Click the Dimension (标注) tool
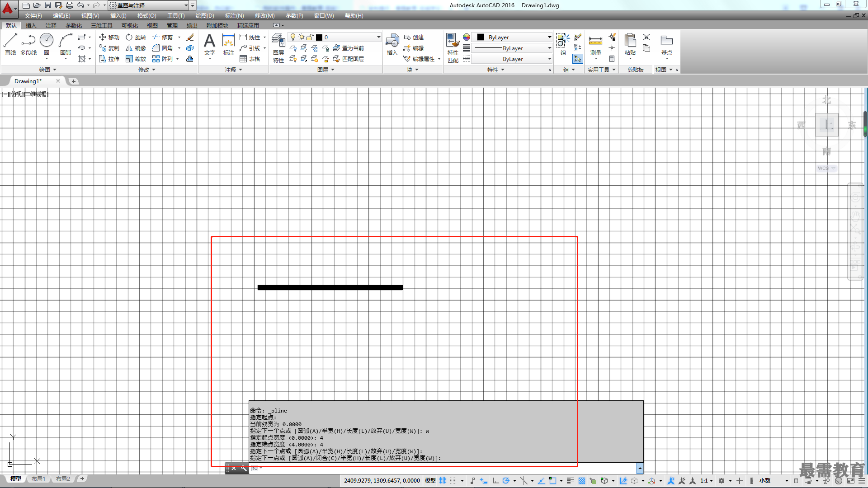The height and width of the screenshot is (488, 868). coord(228,44)
